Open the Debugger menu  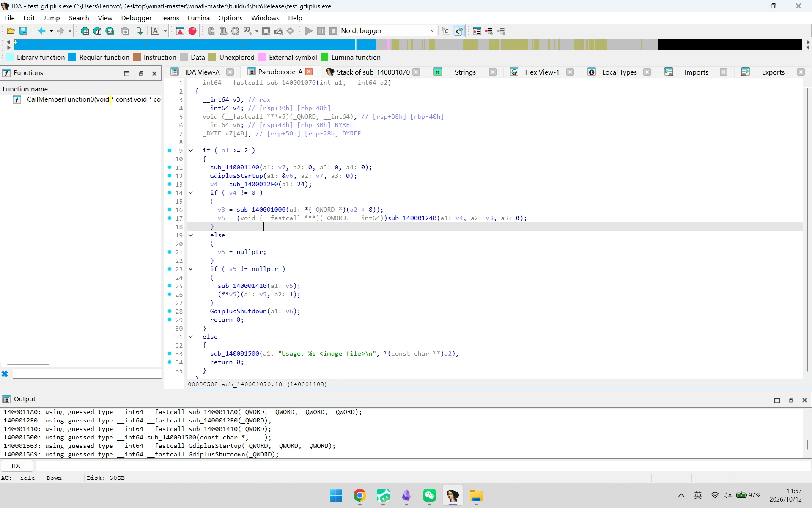[x=136, y=18]
